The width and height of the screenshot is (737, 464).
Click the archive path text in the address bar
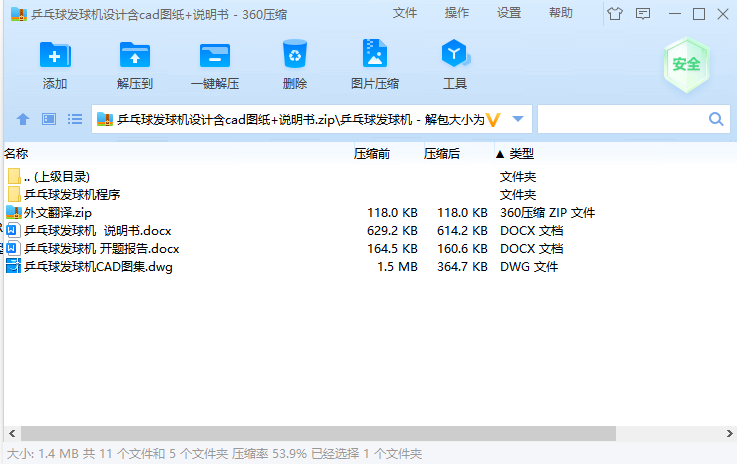point(301,120)
